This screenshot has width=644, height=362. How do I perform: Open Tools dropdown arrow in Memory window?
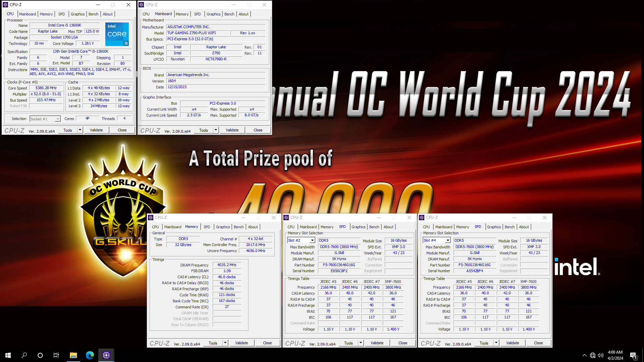coord(225,343)
